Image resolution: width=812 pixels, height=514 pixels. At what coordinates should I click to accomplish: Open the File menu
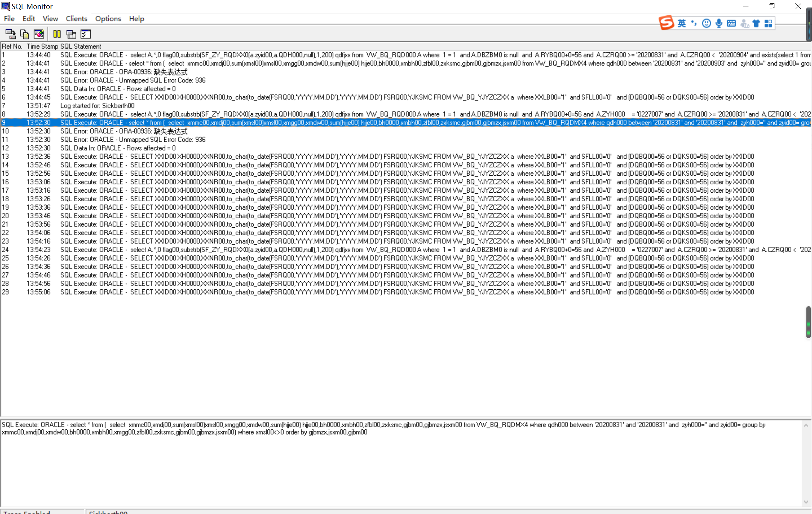tap(9, 19)
